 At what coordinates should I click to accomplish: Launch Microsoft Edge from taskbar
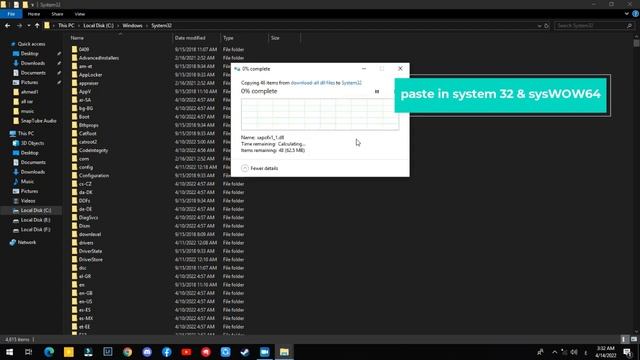pos(49,352)
